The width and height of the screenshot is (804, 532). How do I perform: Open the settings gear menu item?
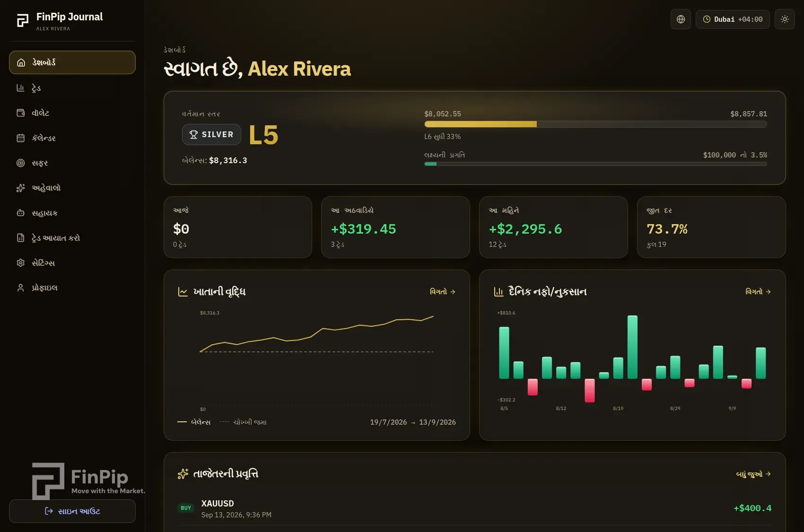tap(72, 263)
